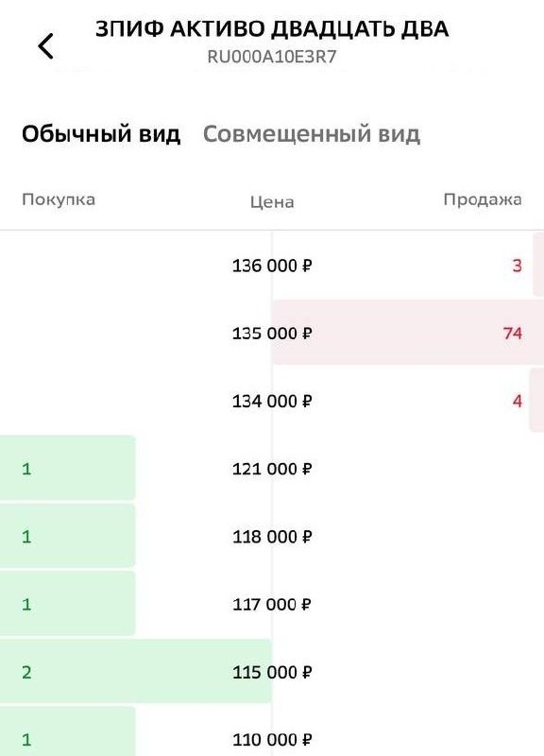Image resolution: width=544 pixels, height=756 pixels.
Task: Tap the sell quantity 4
Action: point(517,401)
